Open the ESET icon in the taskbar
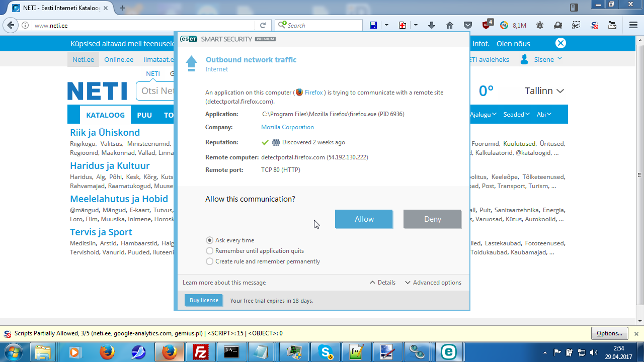This screenshot has height=362, width=644. (448, 352)
